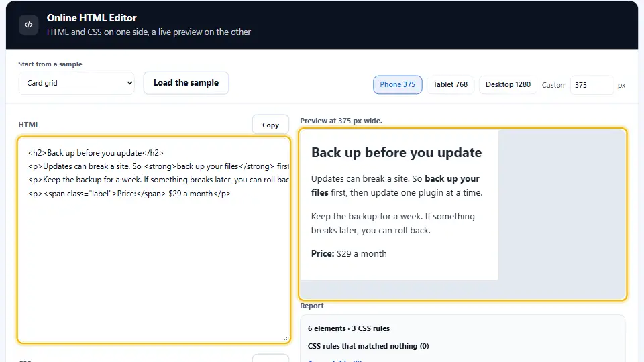Viewport: 644px width, 362px height.
Task: Click the 6 elements · 3 CSS rules text
Action: pyautogui.click(x=349, y=328)
